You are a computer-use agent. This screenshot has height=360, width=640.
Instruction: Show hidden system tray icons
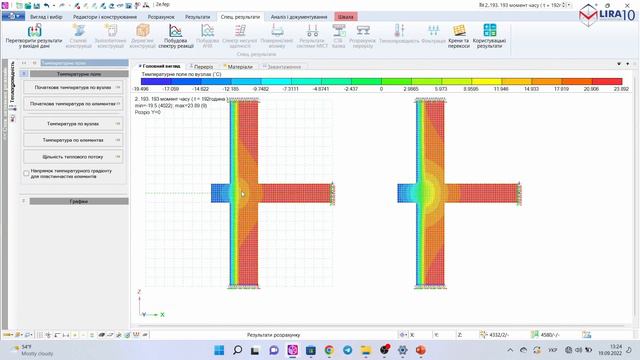tap(510, 350)
